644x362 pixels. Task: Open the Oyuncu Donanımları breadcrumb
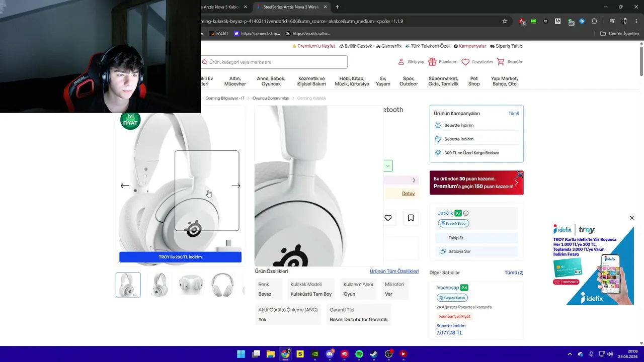271,99
